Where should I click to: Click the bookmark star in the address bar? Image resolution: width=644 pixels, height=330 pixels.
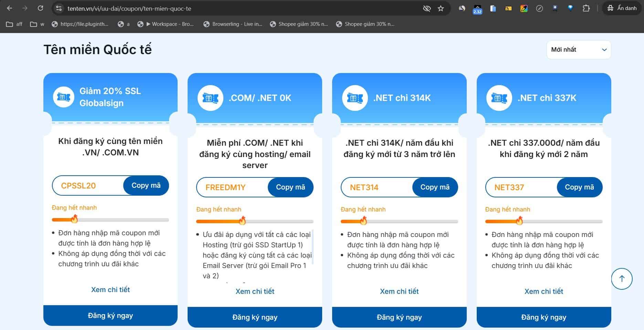pyautogui.click(x=440, y=8)
